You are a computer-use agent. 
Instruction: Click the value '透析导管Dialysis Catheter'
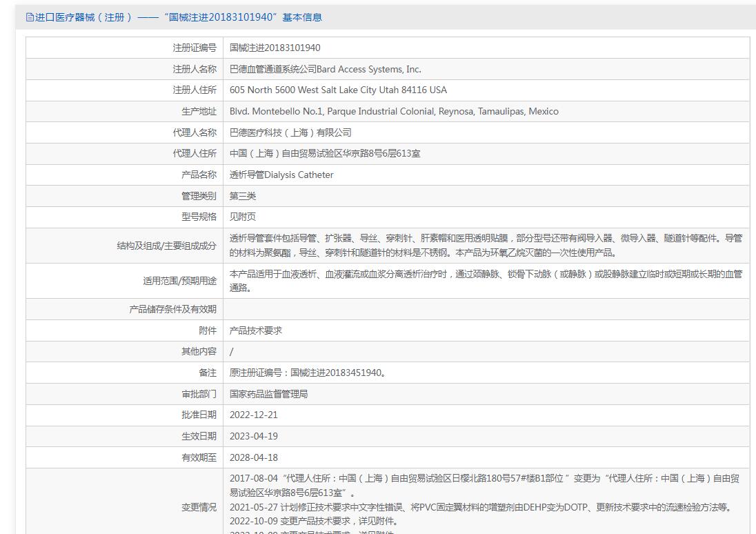pyautogui.click(x=281, y=175)
